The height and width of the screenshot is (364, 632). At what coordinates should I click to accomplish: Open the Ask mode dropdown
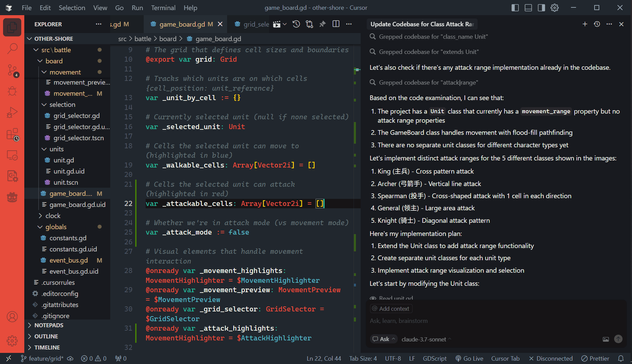click(x=384, y=339)
